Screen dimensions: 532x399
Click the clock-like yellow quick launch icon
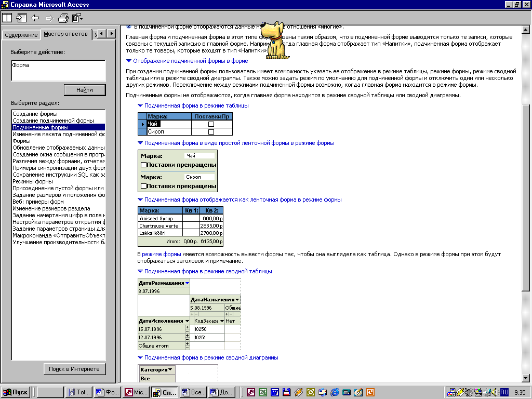311,392
